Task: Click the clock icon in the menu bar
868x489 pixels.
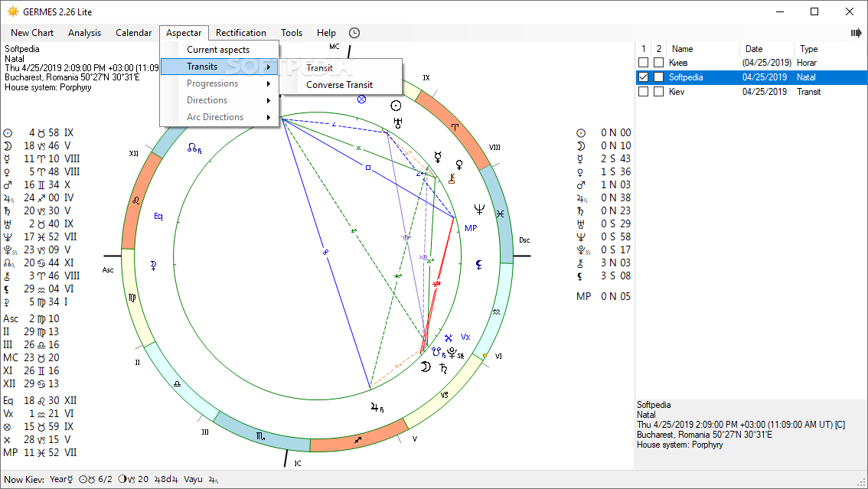Action: (x=354, y=33)
